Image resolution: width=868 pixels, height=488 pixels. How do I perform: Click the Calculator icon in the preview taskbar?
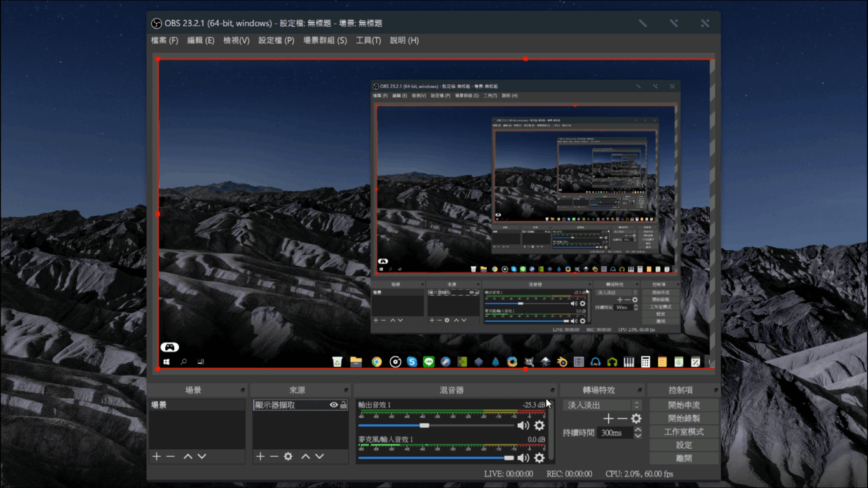coord(646,362)
